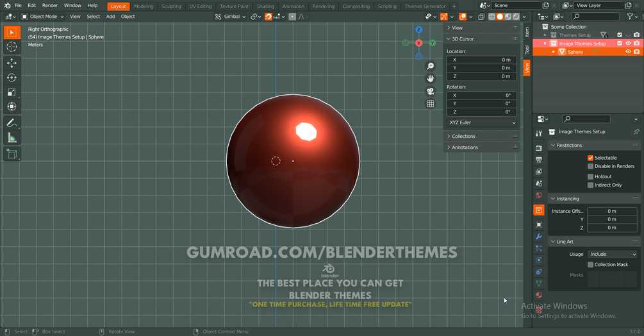Click the pan view hand icon
The image size is (644, 336).
(430, 78)
